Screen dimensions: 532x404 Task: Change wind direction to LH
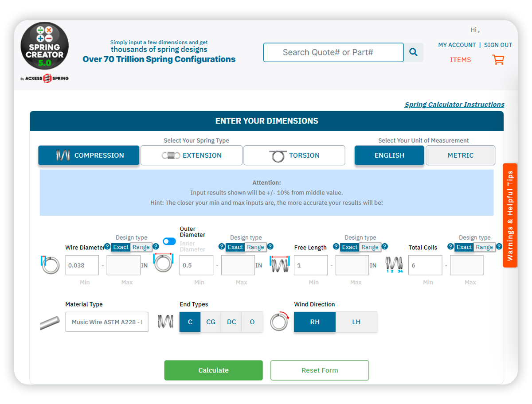356,322
